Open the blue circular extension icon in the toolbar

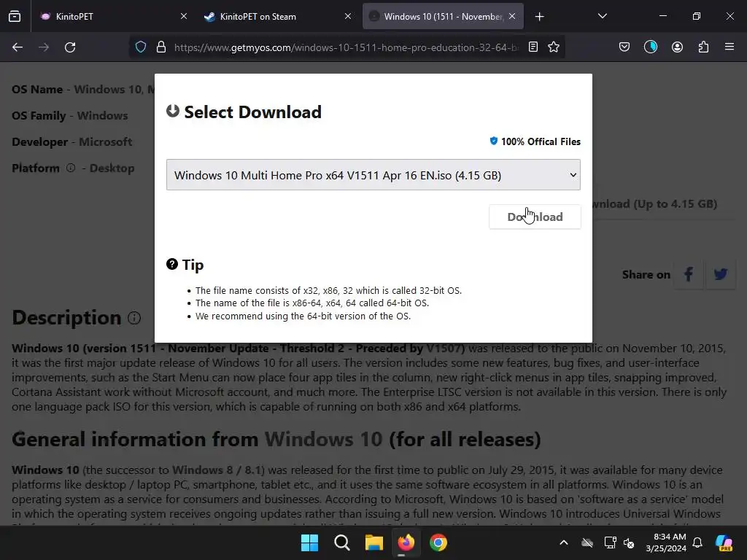click(650, 47)
